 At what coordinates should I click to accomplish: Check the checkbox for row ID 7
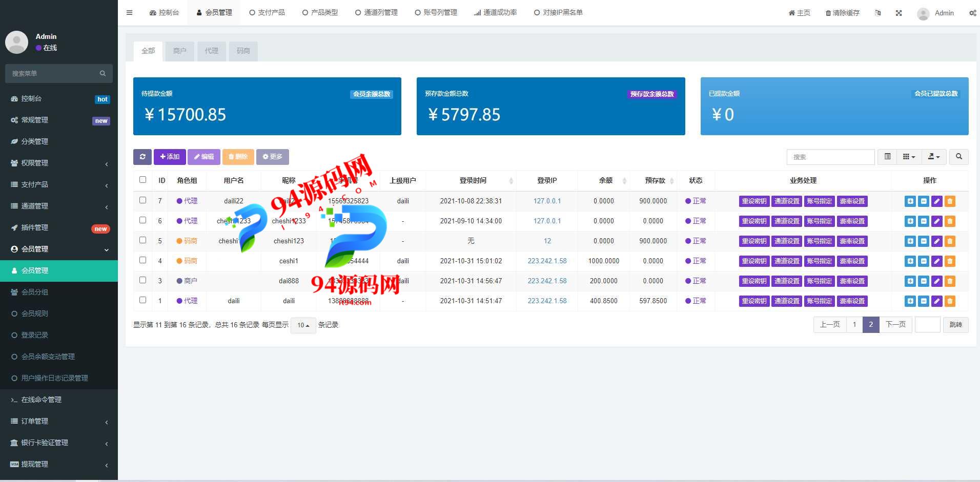coord(142,200)
